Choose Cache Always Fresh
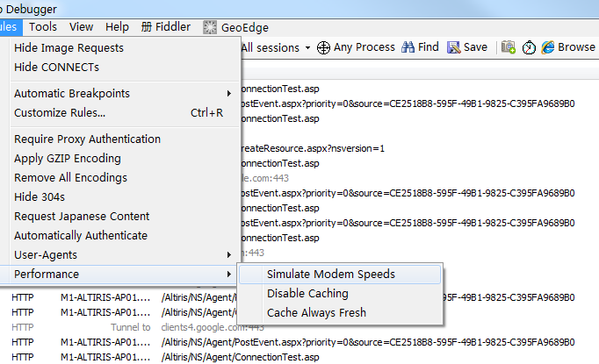This screenshot has height=364, width=599. (x=316, y=313)
